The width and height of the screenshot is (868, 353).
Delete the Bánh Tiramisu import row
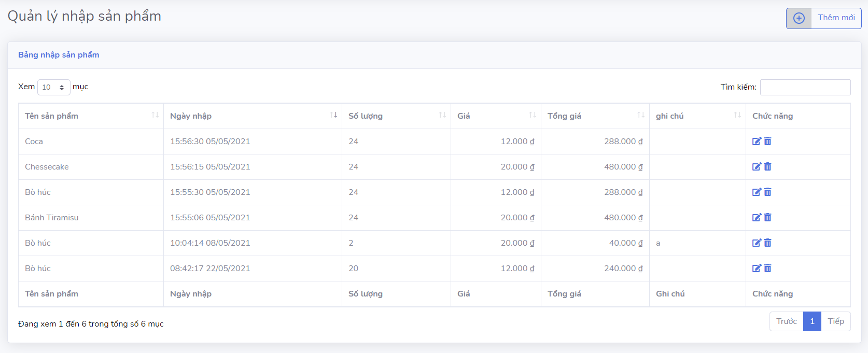pos(767,217)
